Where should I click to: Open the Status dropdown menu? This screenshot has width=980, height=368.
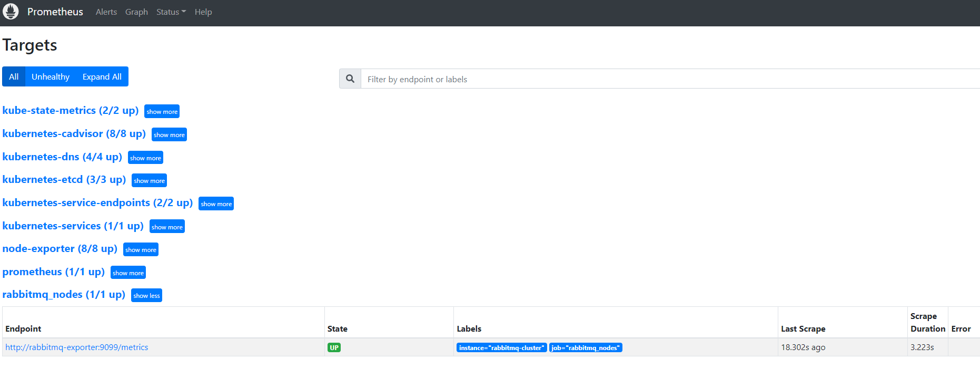click(171, 12)
